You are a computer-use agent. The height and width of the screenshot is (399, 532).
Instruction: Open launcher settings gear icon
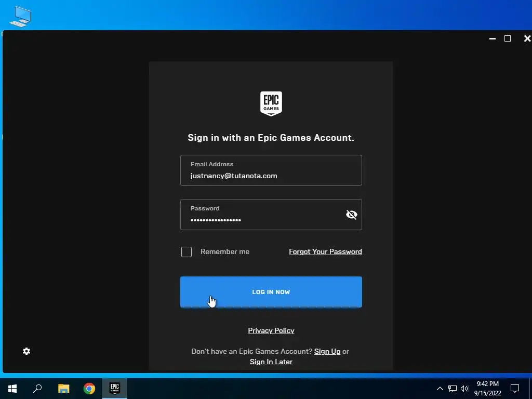tap(26, 351)
